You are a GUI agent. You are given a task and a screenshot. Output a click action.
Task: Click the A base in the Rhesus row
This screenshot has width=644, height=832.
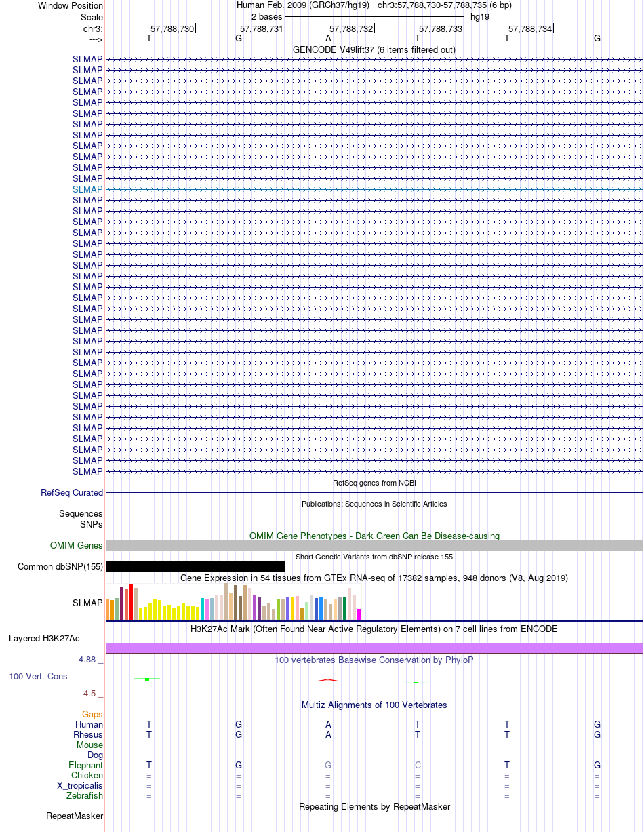(x=328, y=735)
